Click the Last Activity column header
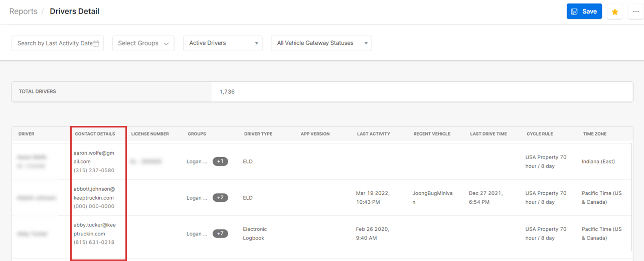 [x=373, y=134]
